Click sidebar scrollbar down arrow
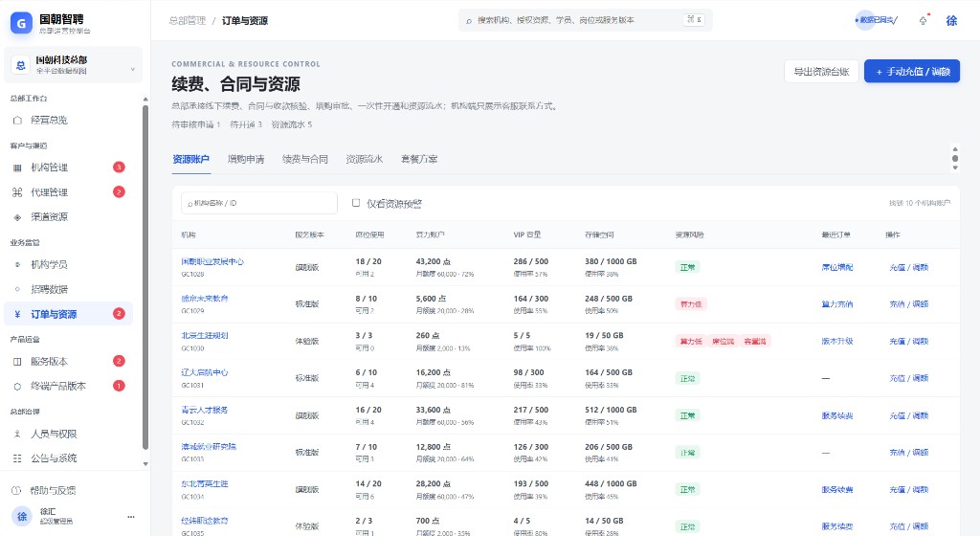980x536 pixels. (145, 464)
